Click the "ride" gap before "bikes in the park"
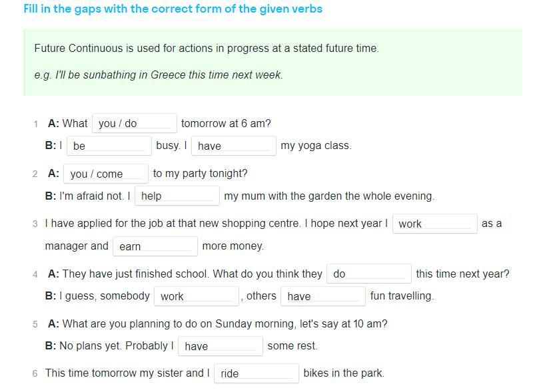Screen dimensions: 557x392 tap(256, 373)
